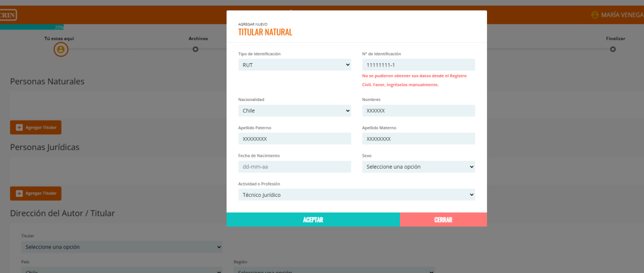Screen dimensions: 644x273
Task: Open the Tipo de Identificación dropdown showing RUT
Action: pyautogui.click(x=294, y=65)
